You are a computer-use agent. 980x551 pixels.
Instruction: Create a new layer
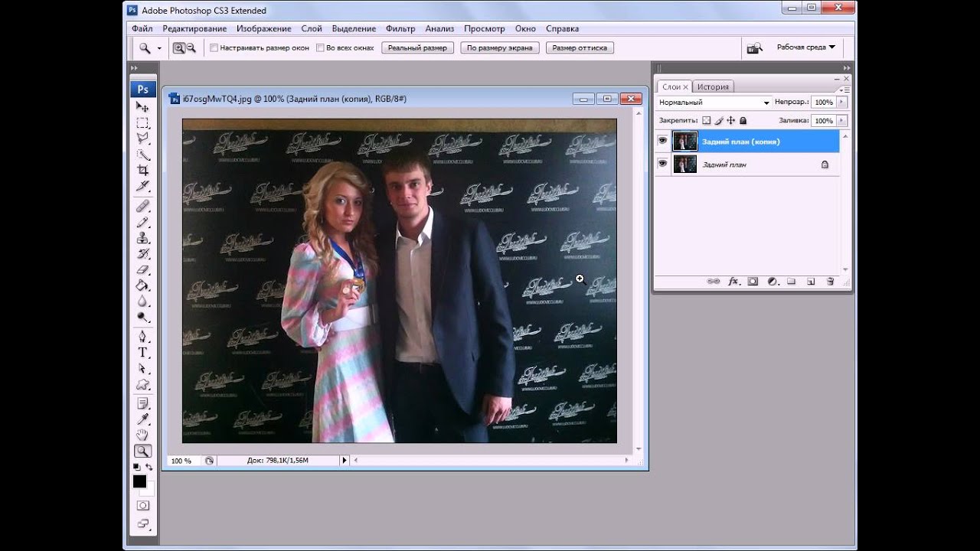click(x=811, y=282)
